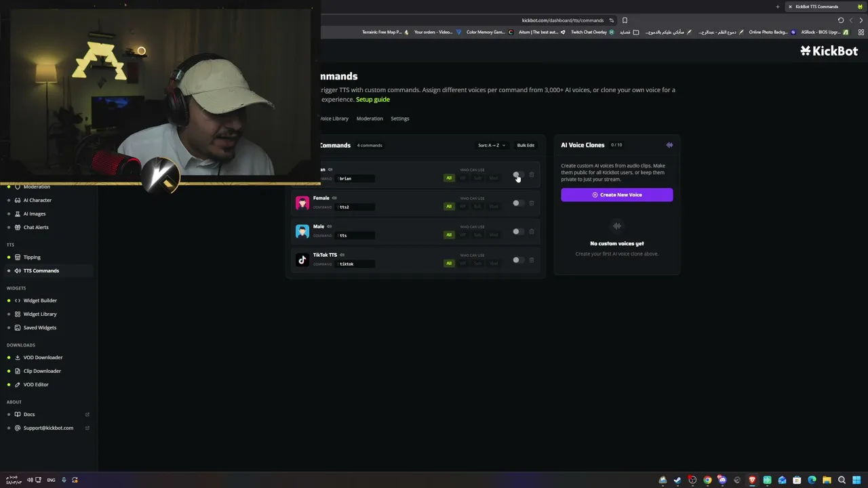
Task: Open Steam from the taskbar
Action: [x=677, y=480]
